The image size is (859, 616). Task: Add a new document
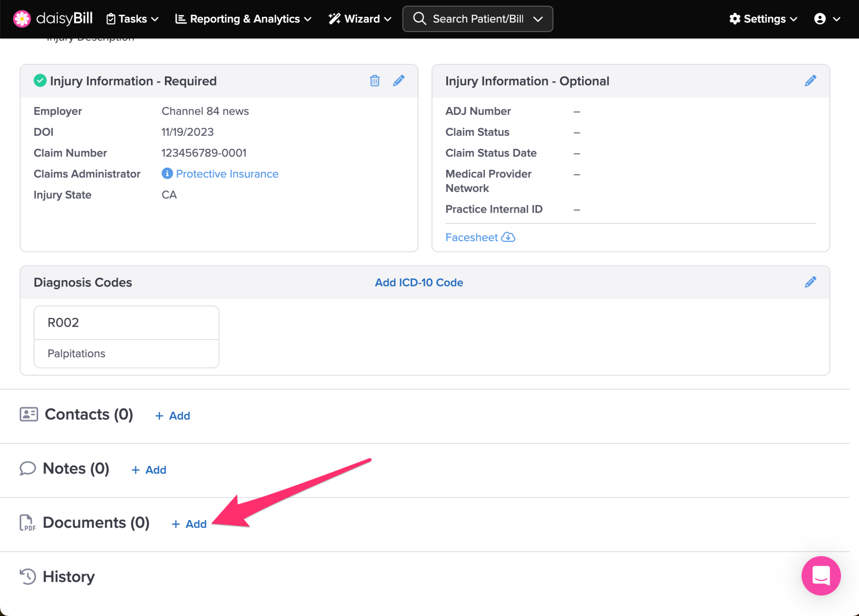(x=189, y=524)
